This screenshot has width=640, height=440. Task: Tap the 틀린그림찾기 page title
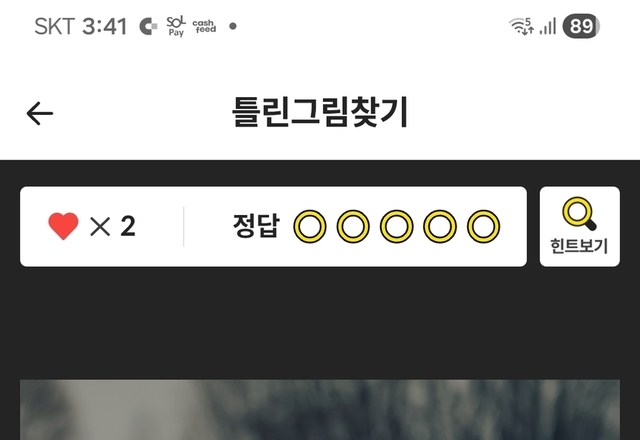320,112
